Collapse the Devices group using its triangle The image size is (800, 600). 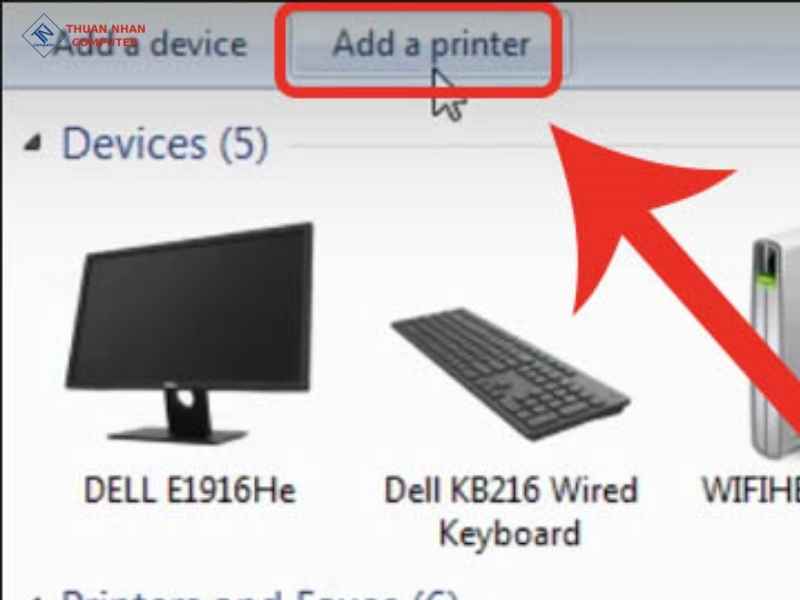pos(33,143)
